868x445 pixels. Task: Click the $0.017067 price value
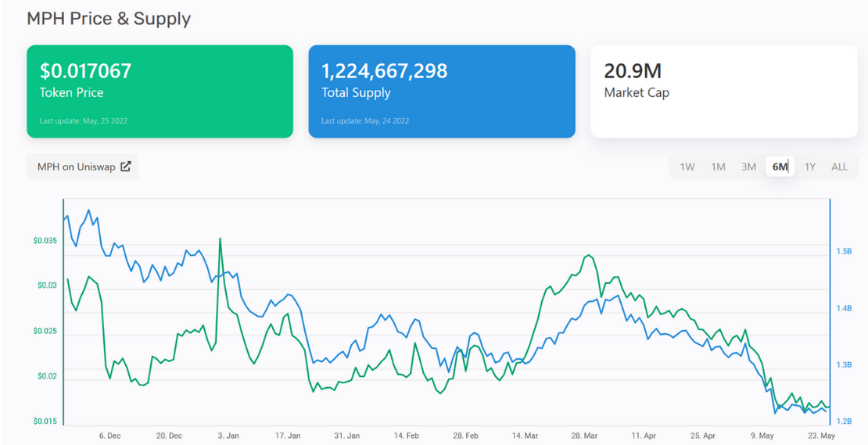(x=86, y=71)
